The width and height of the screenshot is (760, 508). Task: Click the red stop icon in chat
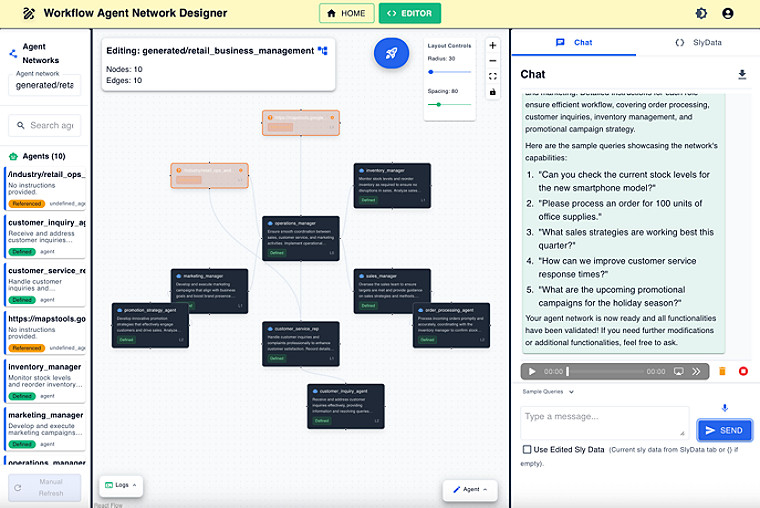[743, 371]
